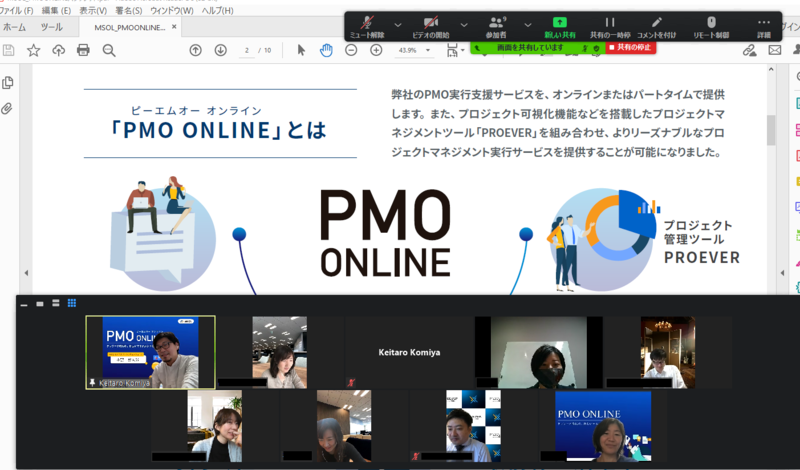Add bookmark with star icon

(34, 50)
